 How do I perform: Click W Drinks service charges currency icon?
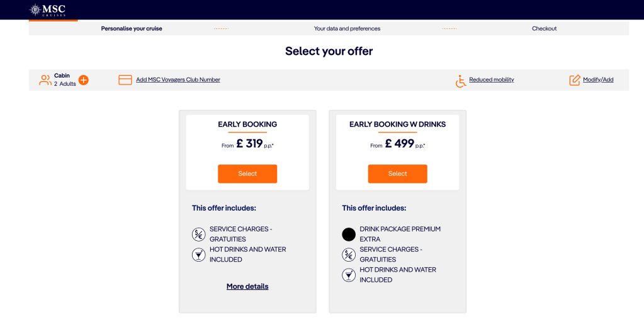349,255
